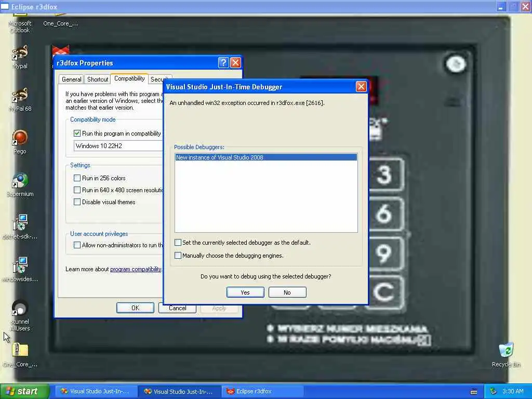Click Yes to debug with selected debugger
532x399 pixels.
(x=245, y=292)
